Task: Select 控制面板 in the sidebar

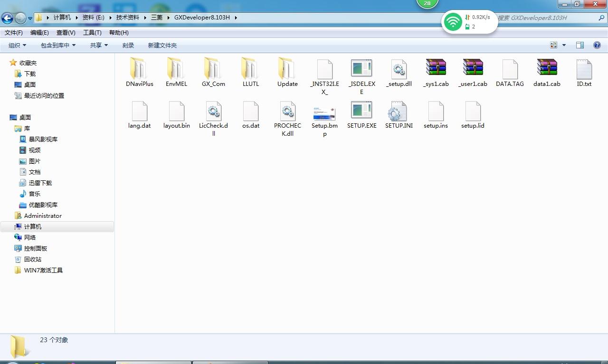Action: coord(36,248)
